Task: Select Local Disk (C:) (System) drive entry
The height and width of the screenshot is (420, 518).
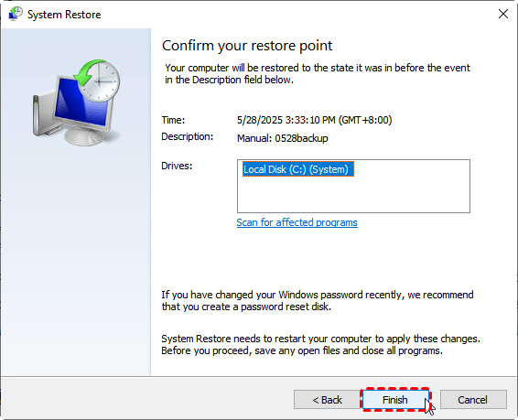Action: pyautogui.click(x=298, y=169)
